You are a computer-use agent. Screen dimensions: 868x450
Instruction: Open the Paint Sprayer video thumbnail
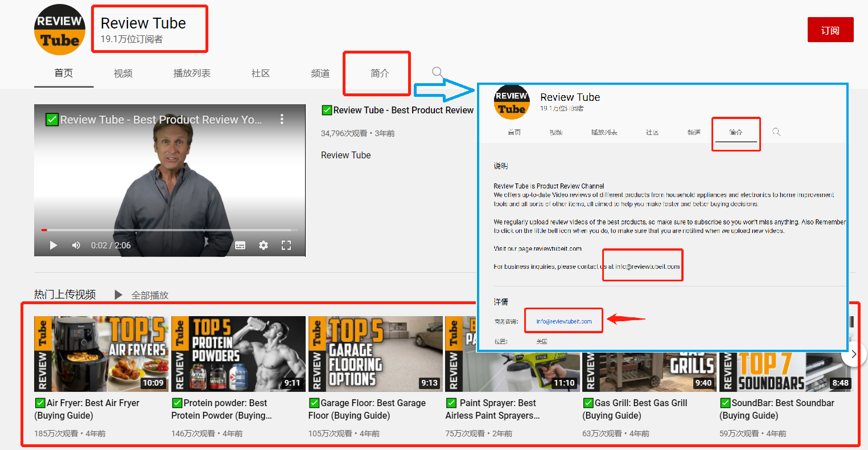[x=512, y=371]
